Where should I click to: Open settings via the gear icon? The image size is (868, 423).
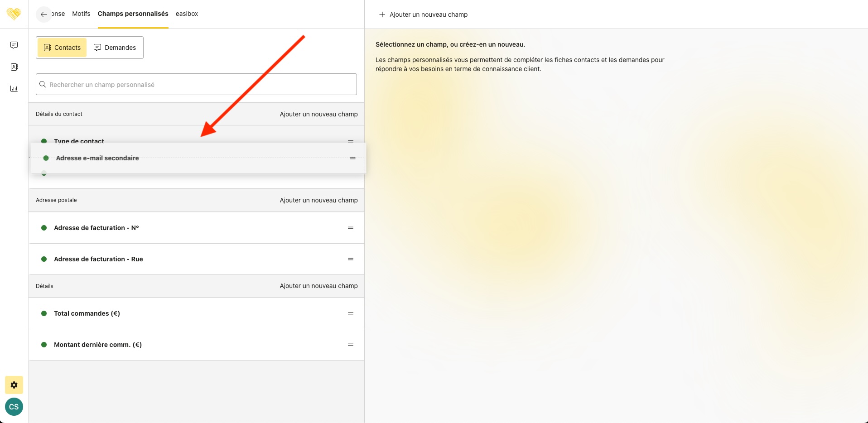pos(14,385)
